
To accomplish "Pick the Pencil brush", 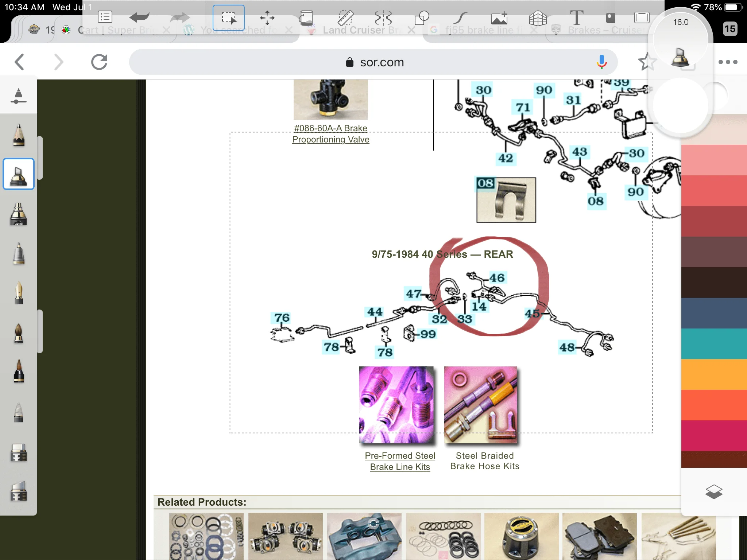I will [x=18, y=135].
